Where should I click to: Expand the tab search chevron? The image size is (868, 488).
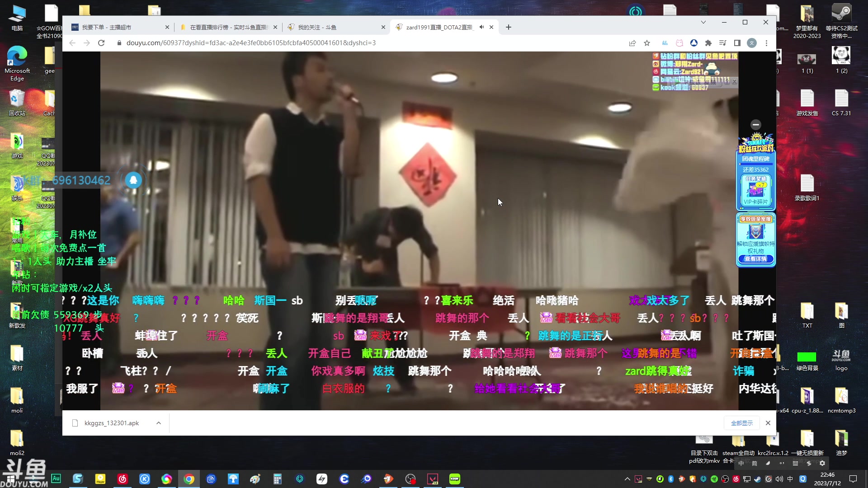tap(703, 22)
